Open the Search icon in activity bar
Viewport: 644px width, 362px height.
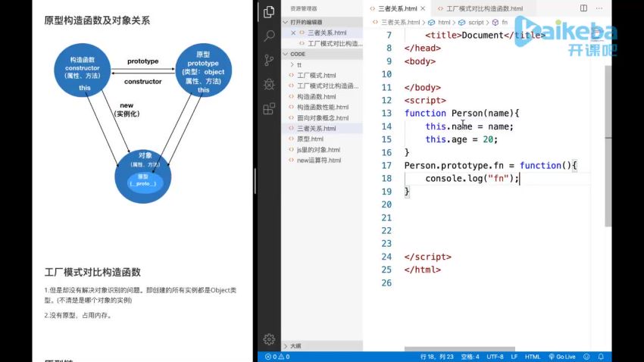pyautogui.click(x=269, y=36)
